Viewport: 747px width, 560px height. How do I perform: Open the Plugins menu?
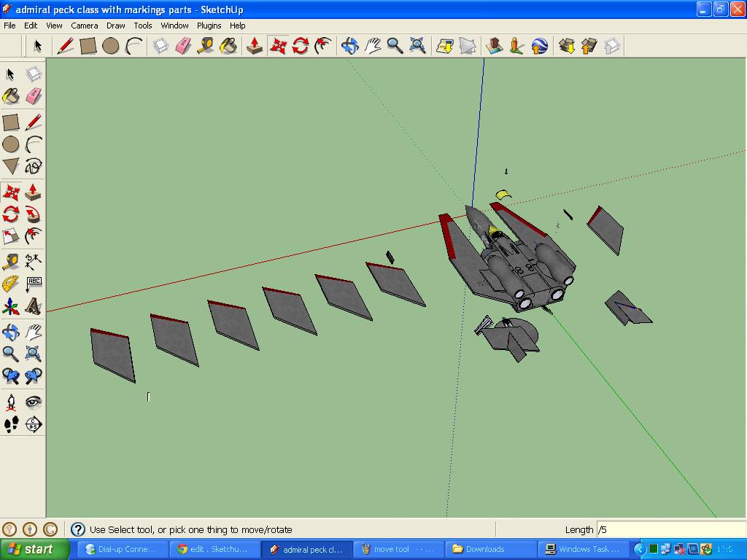click(x=209, y=25)
